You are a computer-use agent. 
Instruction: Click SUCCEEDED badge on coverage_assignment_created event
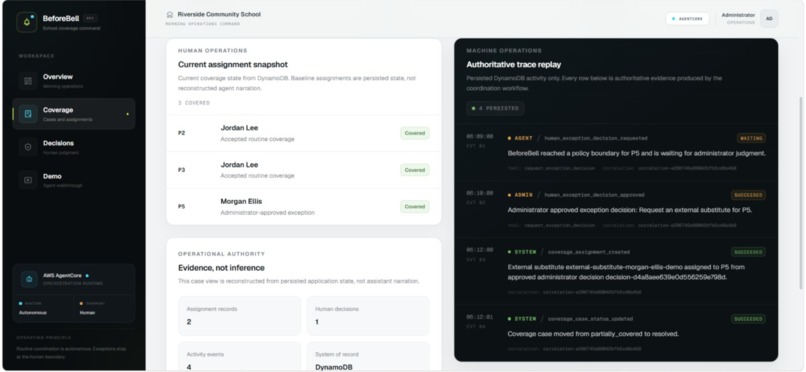click(748, 252)
